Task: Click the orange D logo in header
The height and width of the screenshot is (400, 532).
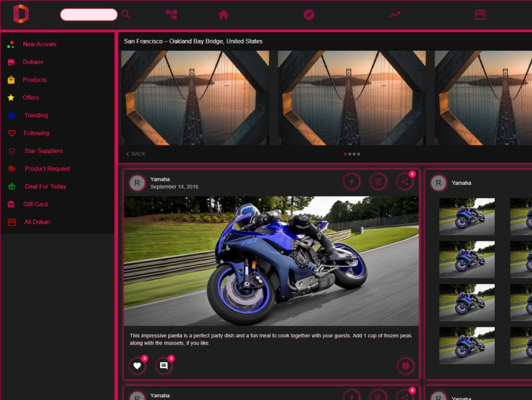Action: point(21,14)
